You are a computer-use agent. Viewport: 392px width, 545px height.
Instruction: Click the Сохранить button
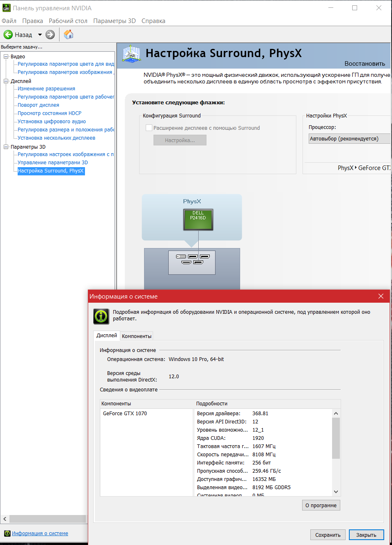328,535
